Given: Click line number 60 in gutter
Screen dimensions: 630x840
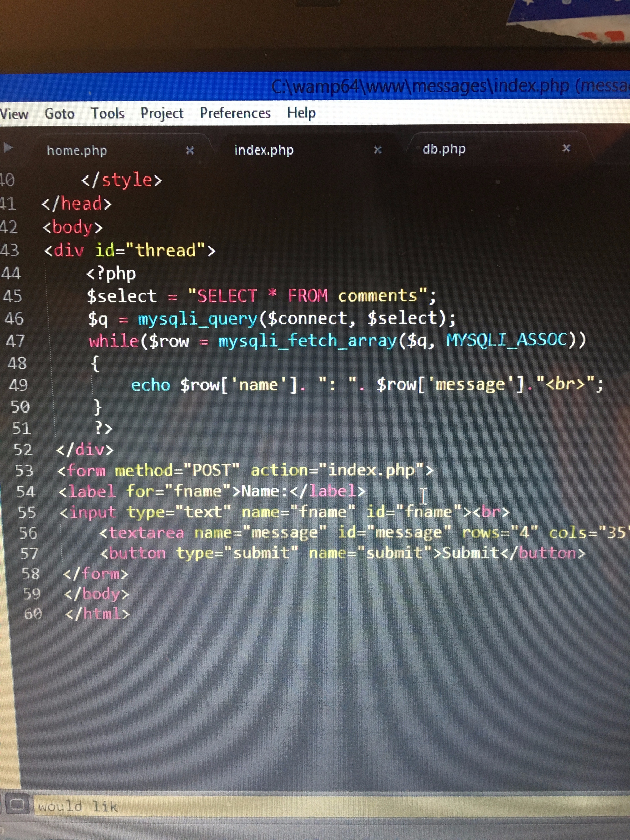Looking at the screenshot, I should point(33,614).
